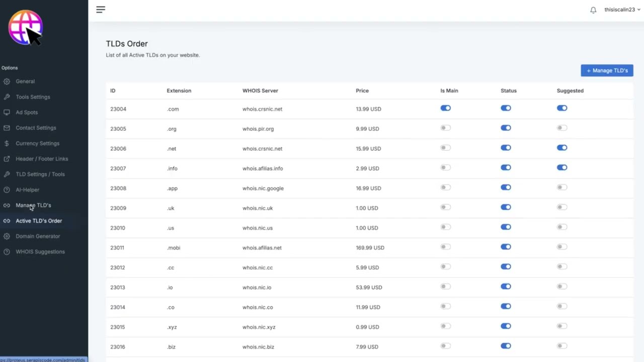Disable Status toggle for .com

(x=506, y=108)
